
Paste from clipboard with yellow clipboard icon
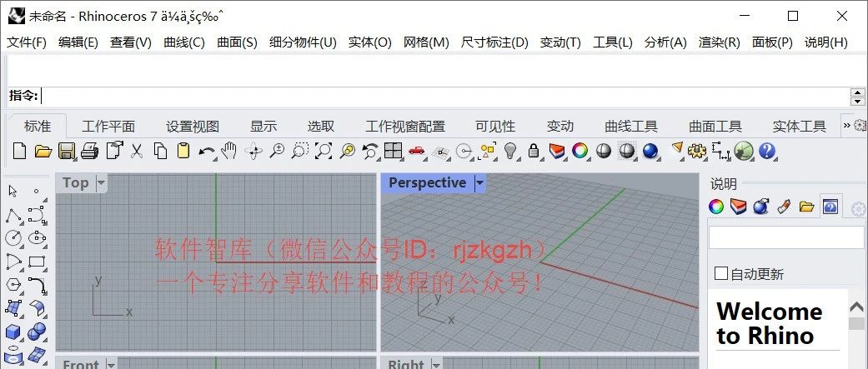pyautogui.click(x=183, y=151)
